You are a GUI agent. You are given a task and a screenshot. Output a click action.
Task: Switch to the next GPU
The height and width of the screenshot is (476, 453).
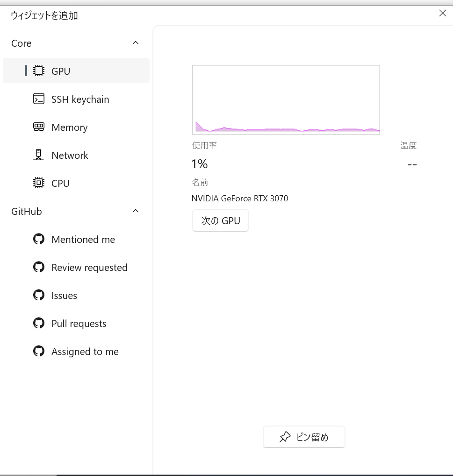pos(221,220)
